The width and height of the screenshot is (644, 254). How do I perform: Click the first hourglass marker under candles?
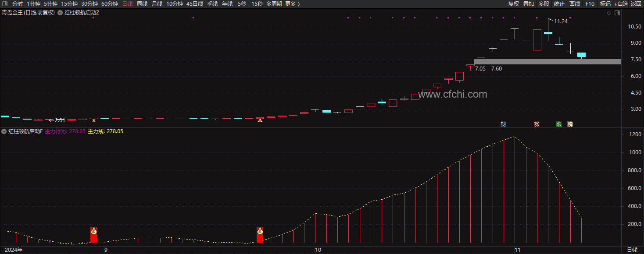(x=93, y=120)
